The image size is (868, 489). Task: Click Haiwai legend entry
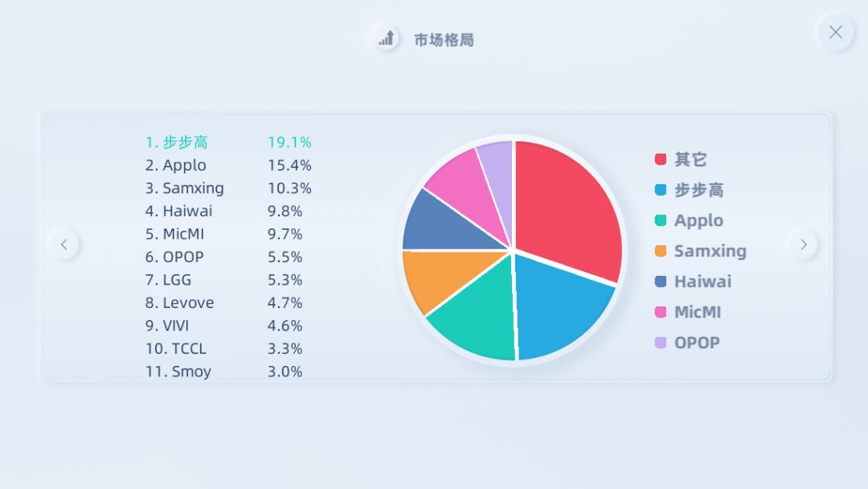click(693, 281)
